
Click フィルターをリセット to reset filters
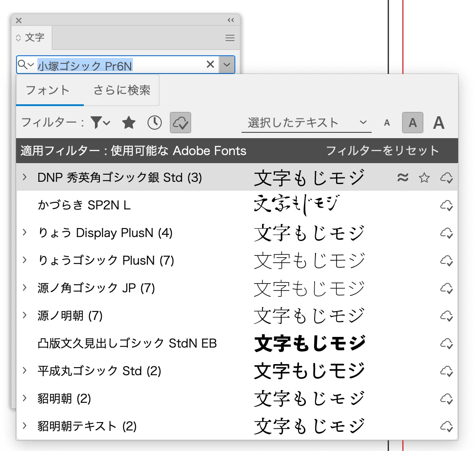point(382,151)
